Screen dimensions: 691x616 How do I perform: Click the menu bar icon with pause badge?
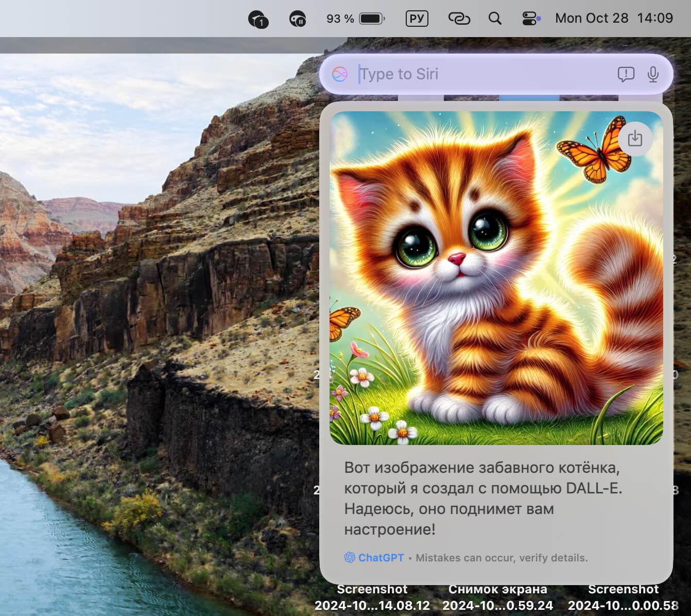298,19
